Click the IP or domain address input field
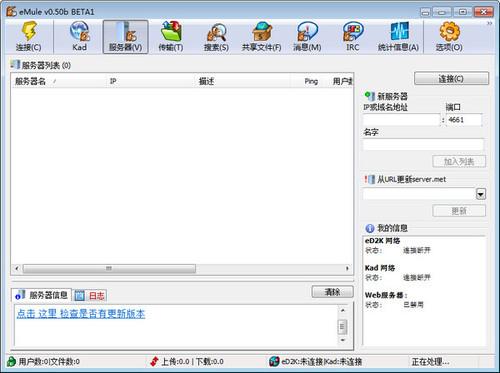This screenshot has width=500, height=373. click(401, 120)
